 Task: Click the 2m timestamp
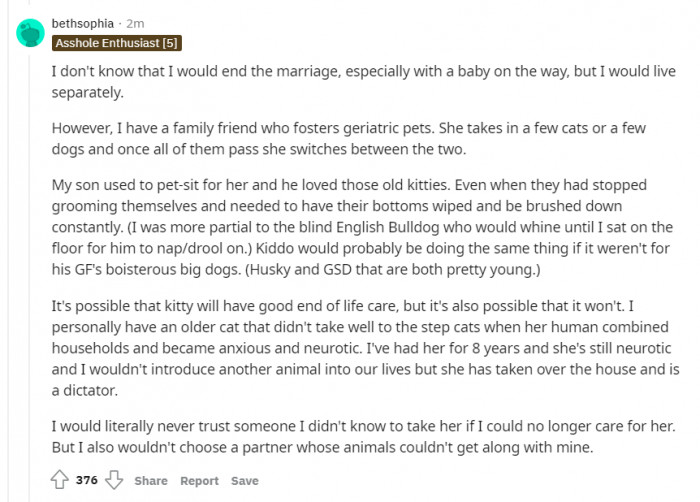click(x=135, y=23)
